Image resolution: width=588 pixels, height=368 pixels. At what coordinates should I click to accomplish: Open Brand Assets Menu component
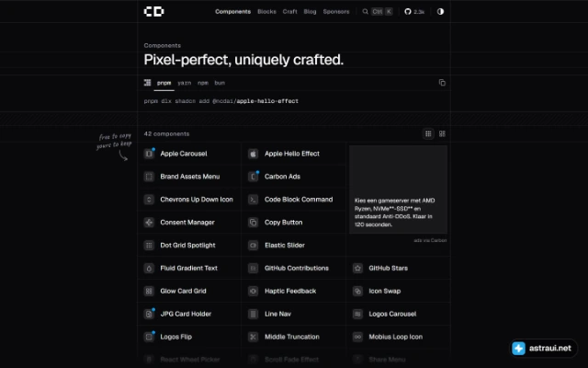190,177
